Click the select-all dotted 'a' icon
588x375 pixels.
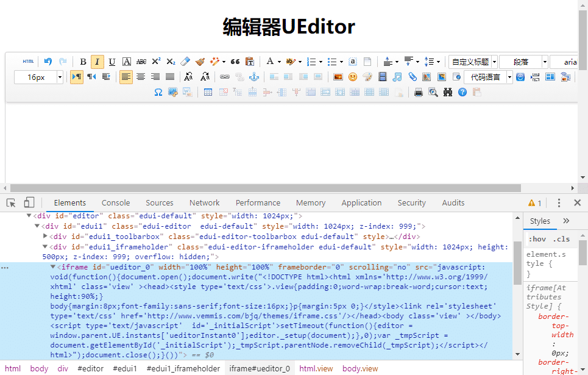(x=353, y=62)
